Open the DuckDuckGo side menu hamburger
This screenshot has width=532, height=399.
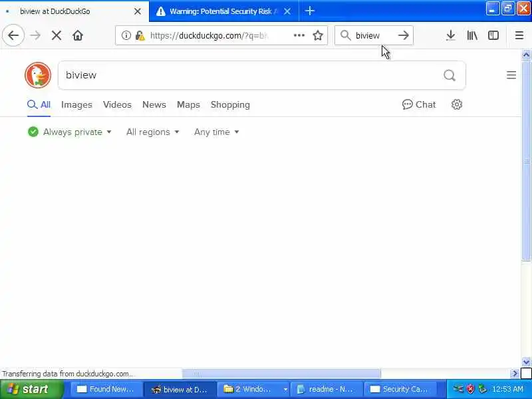tap(511, 75)
